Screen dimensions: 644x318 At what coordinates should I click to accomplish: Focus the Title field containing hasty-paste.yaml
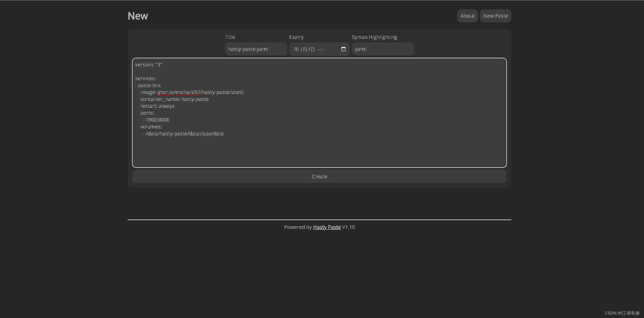[256, 49]
